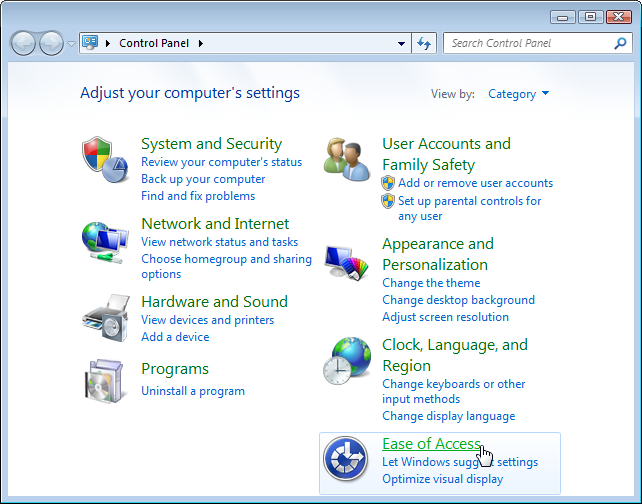The height and width of the screenshot is (504, 642).
Task: Click the Clock, Language, and Region icon
Action: click(x=347, y=361)
